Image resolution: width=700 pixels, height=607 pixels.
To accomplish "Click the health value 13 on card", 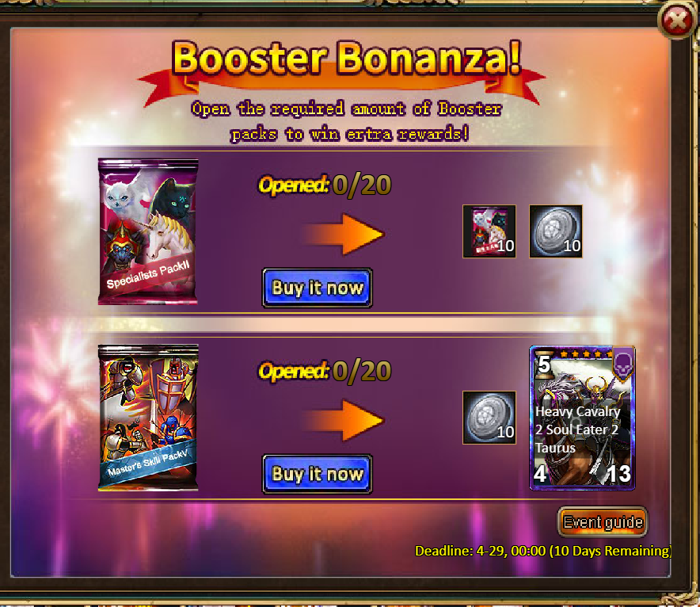I will click(x=618, y=474).
